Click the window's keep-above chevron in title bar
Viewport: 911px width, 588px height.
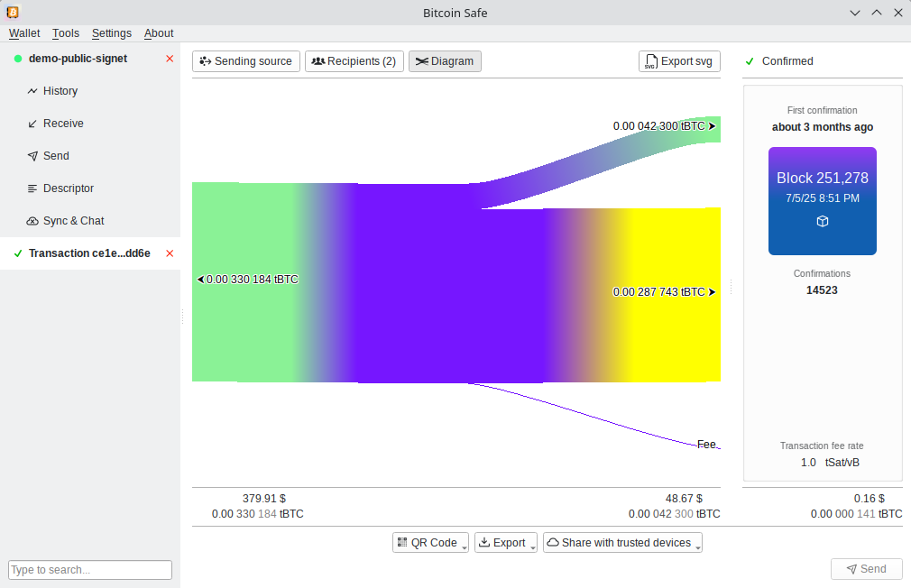(876, 13)
